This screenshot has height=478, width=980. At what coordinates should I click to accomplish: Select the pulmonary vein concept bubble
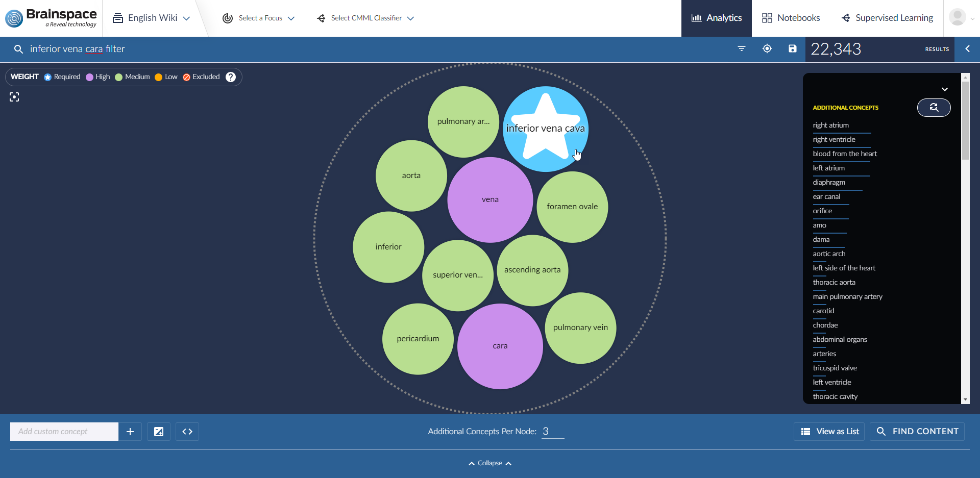[x=580, y=328]
